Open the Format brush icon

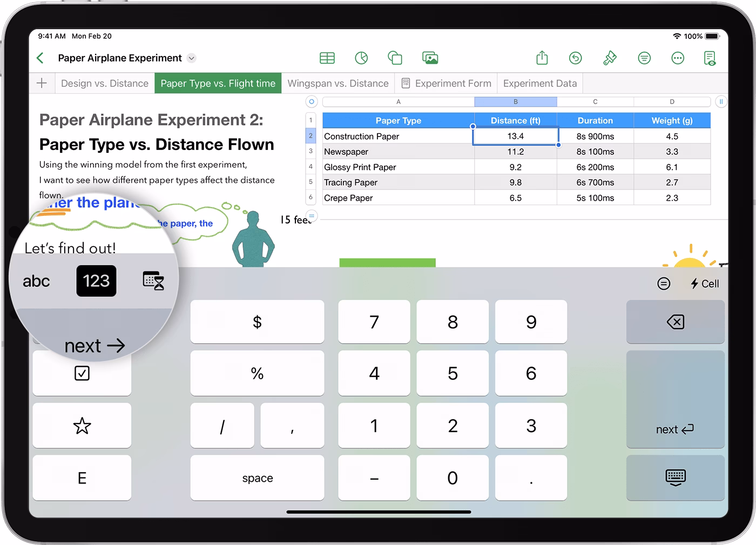pyautogui.click(x=610, y=58)
